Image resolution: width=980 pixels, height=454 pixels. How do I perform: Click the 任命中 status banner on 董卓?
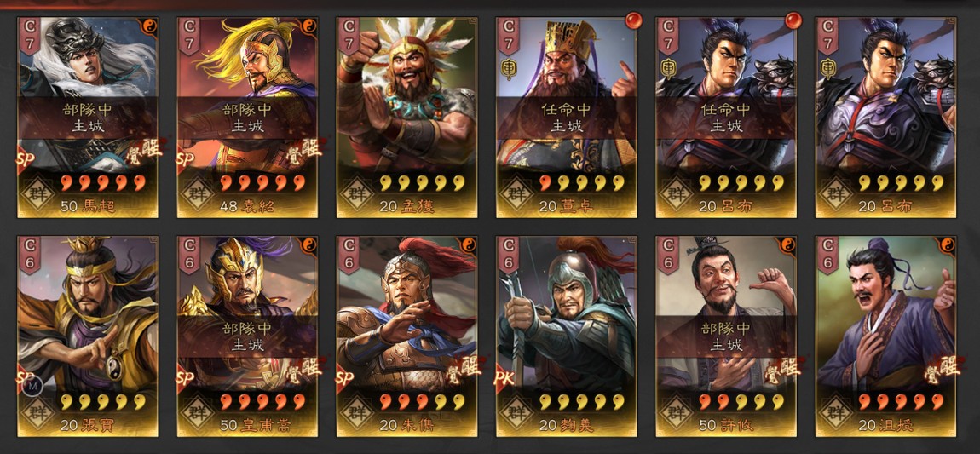click(x=567, y=118)
